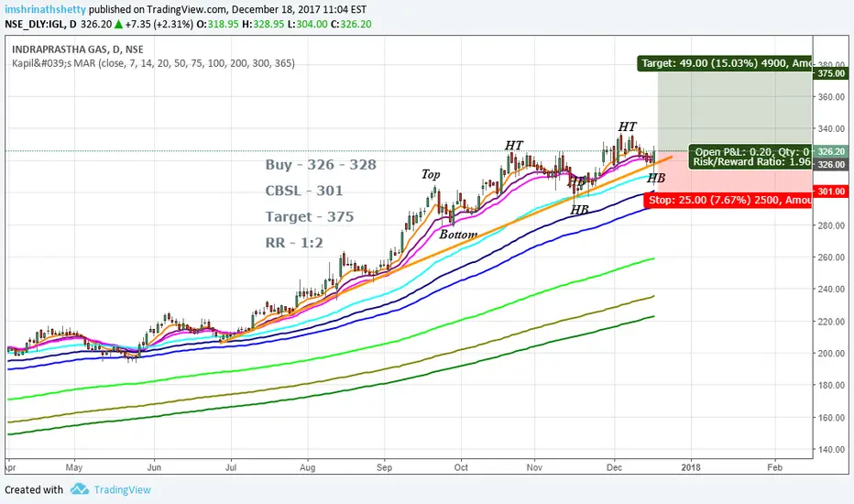Click the 'Jul' time axis label
Image resolution: width=854 pixels, height=504 pixels.
[230, 467]
